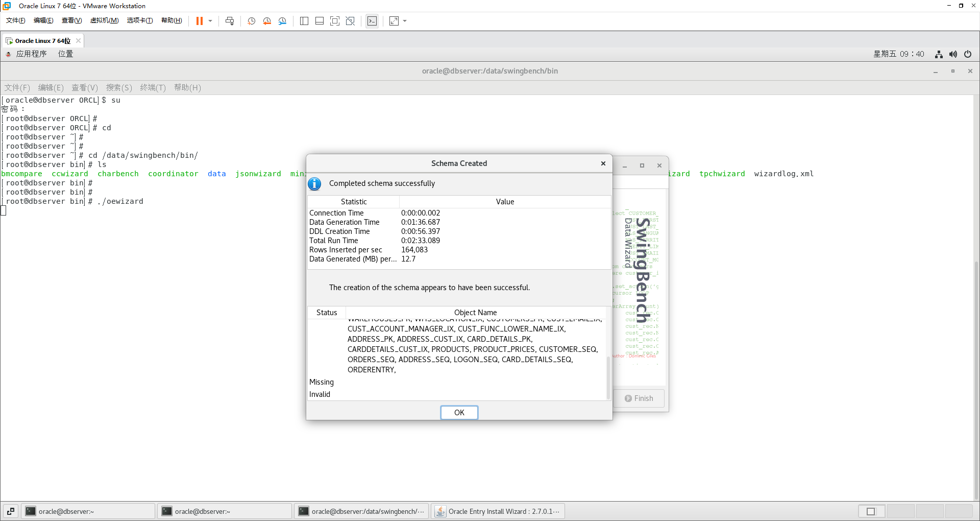Viewport: 980px width, 521px height.
Task: Switch to Oracle Entry Install Wizard taskbar item
Action: [x=498, y=511]
